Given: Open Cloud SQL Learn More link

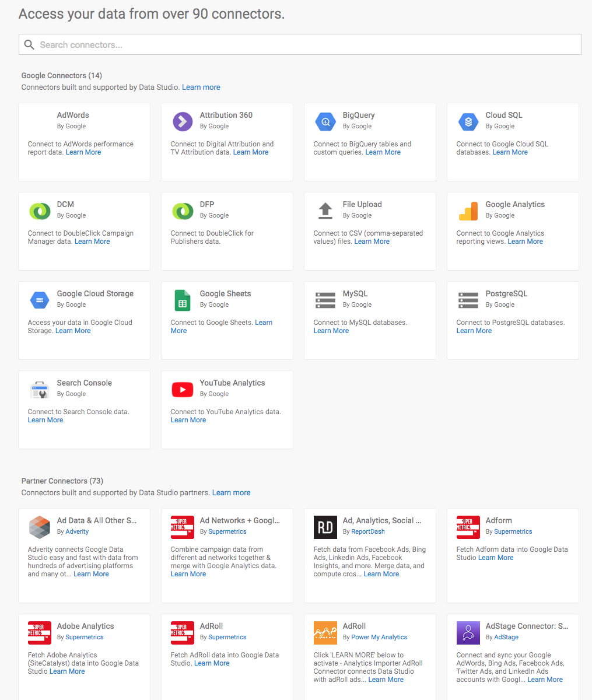Looking at the screenshot, I should point(510,152).
